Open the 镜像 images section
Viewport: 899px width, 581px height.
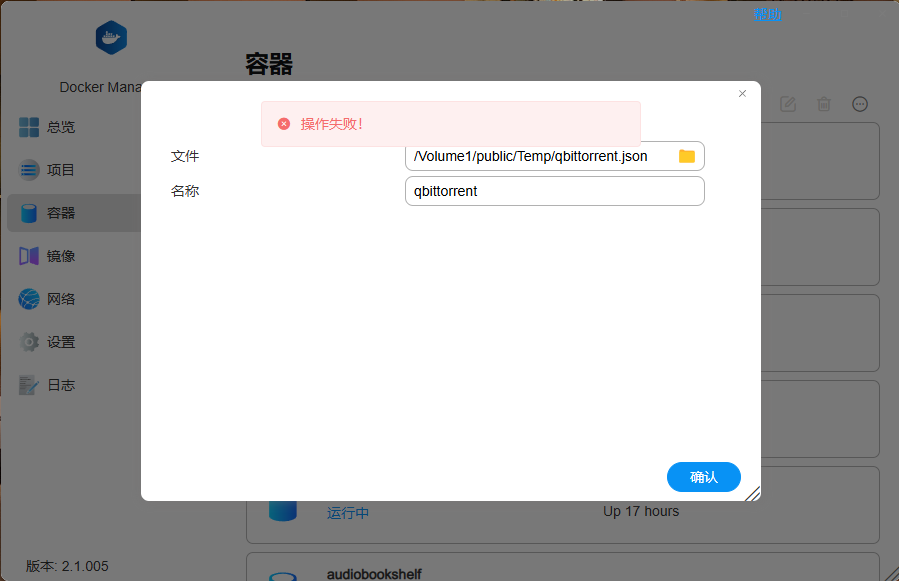[73, 256]
